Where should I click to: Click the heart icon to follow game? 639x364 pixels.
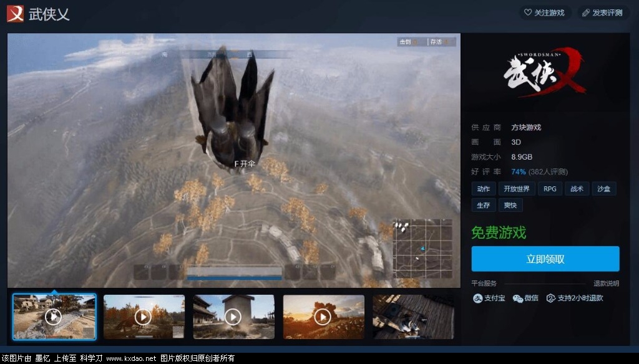[x=528, y=12]
